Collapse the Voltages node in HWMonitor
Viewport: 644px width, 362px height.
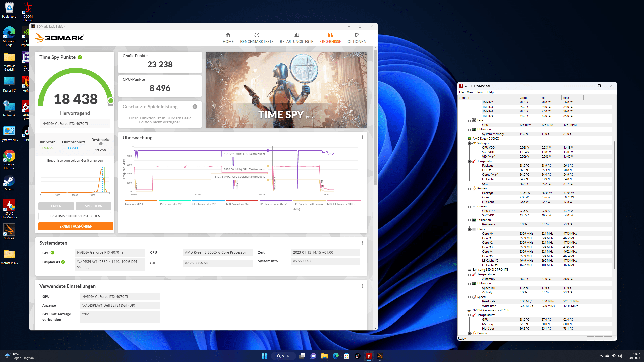469,143
